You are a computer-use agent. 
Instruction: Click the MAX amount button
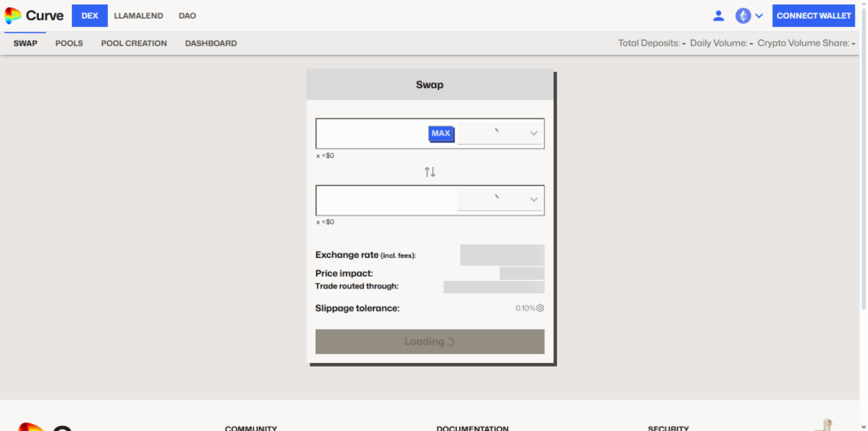coord(441,133)
